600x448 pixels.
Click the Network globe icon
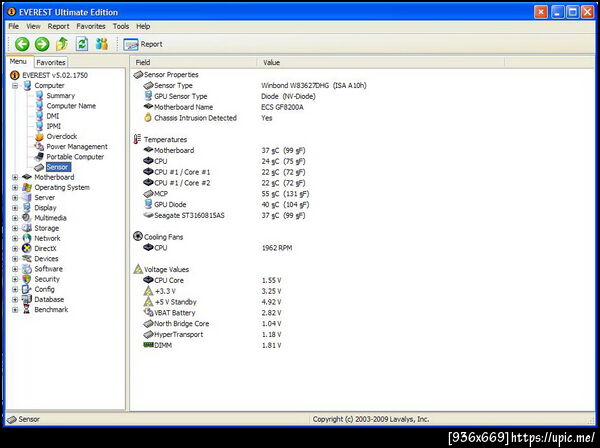(x=27, y=238)
